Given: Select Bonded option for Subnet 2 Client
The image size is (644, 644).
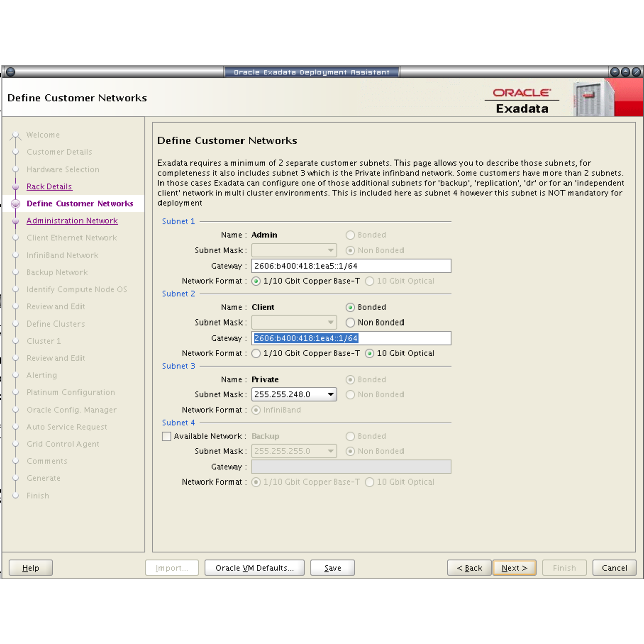Looking at the screenshot, I should (x=350, y=307).
